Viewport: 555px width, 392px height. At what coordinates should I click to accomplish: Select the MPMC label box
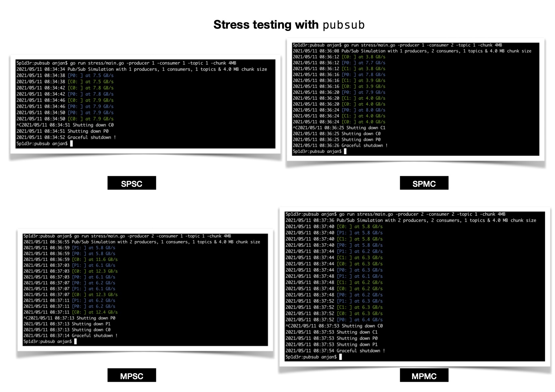(x=424, y=376)
